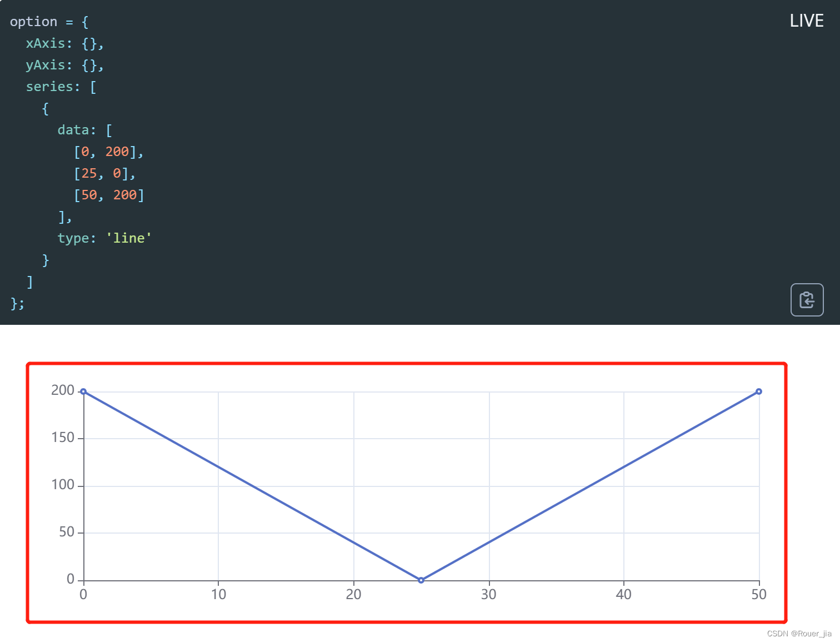Click the y-axis label 100
Screen dimensions: 840x643
(63, 485)
